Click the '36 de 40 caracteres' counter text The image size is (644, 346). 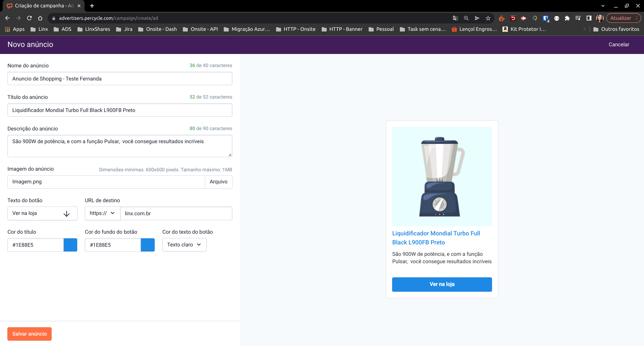click(x=211, y=65)
